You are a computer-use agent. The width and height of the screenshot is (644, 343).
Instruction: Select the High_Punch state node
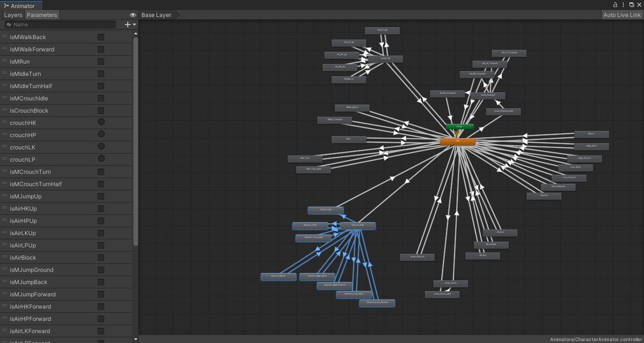pyautogui.click(x=584, y=159)
